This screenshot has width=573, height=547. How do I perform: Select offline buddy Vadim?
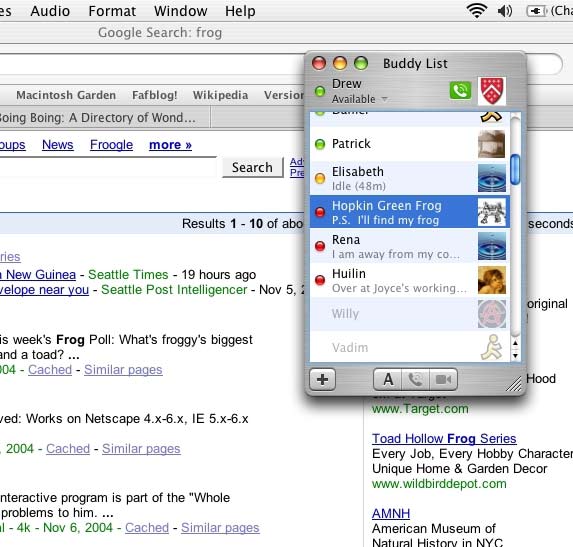coord(410,347)
